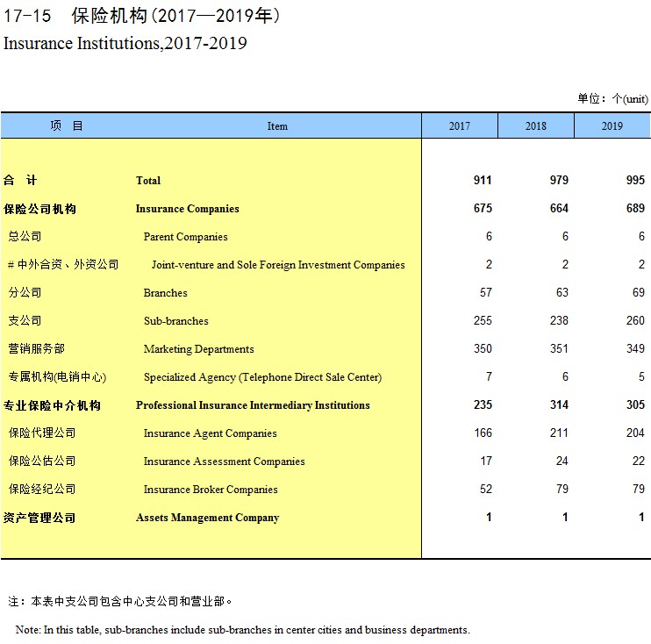
Task: Select the 2018 column header
Action: tap(535, 125)
